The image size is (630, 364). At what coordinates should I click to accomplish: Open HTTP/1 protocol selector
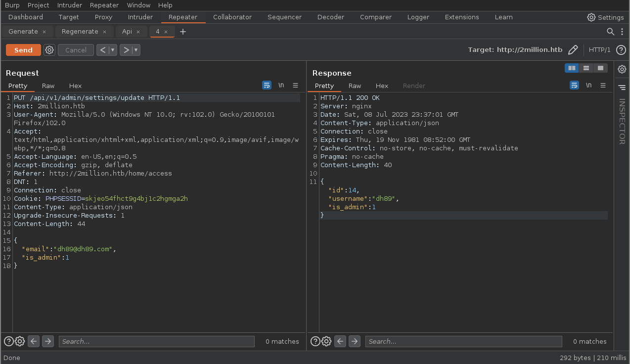click(x=599, y=50)
